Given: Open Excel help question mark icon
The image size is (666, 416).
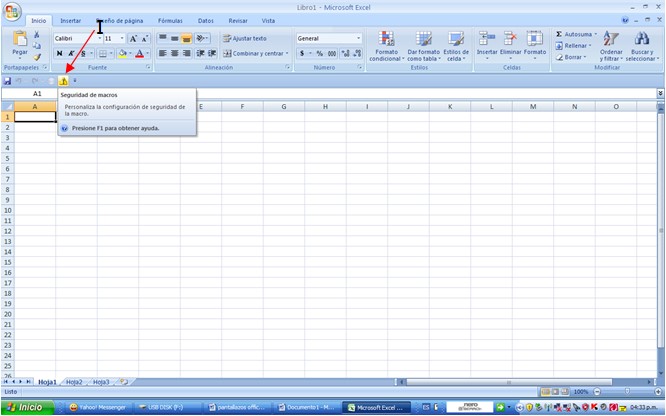Looking at the screenshot, I should [x=625, y=20].
